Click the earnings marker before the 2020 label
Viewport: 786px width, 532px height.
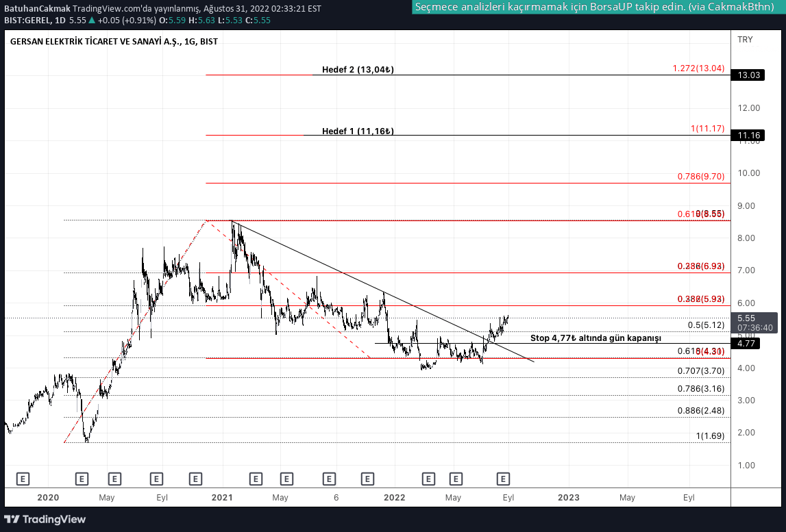point(23,479)
